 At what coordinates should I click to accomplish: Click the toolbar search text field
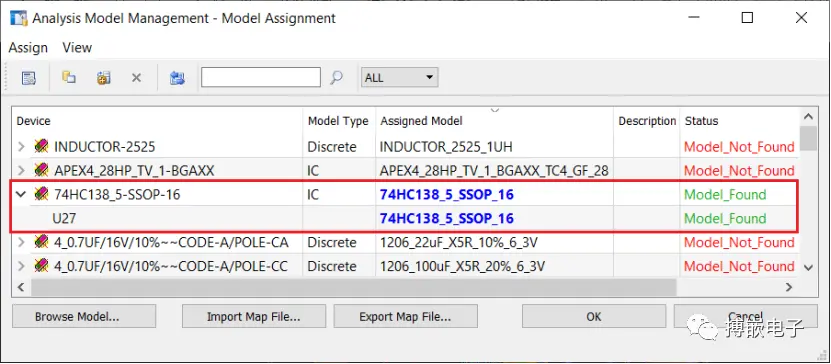coord(261,77)
